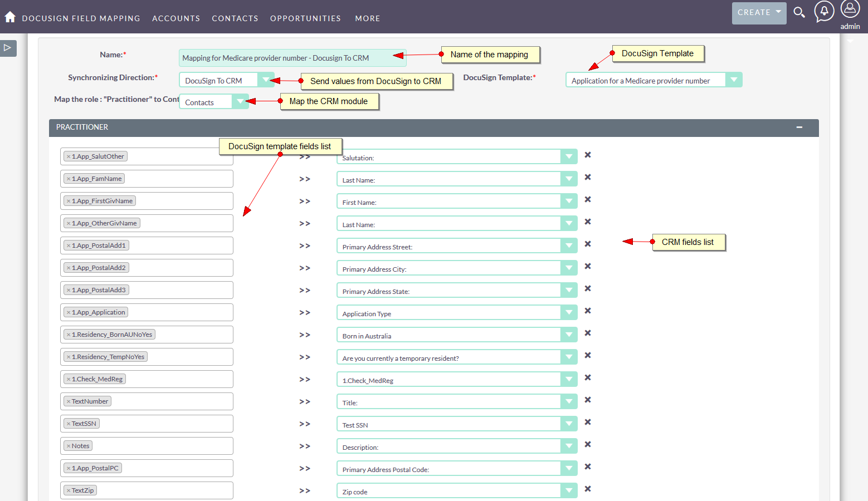Image resolution: width=868 pixels, height=501 pixels.
Task: Remove the 1.Check_MedReg mapping row
Action: pyautogui.click(x=588, y=377)
